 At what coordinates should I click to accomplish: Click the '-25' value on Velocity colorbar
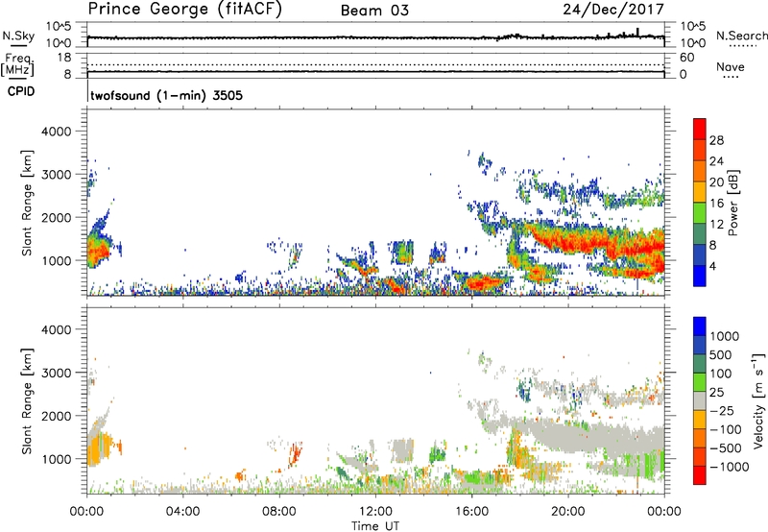pyautogui.click(x=722, y=411)
